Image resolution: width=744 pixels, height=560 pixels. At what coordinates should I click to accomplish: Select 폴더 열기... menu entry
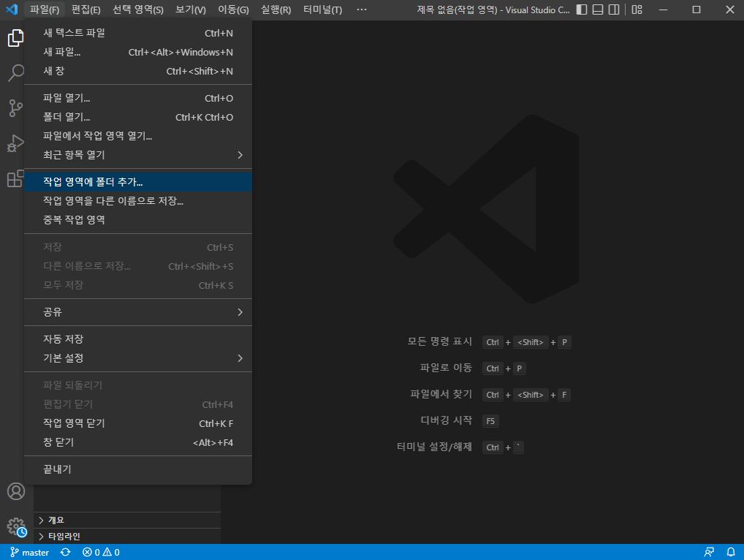[138, 117]
